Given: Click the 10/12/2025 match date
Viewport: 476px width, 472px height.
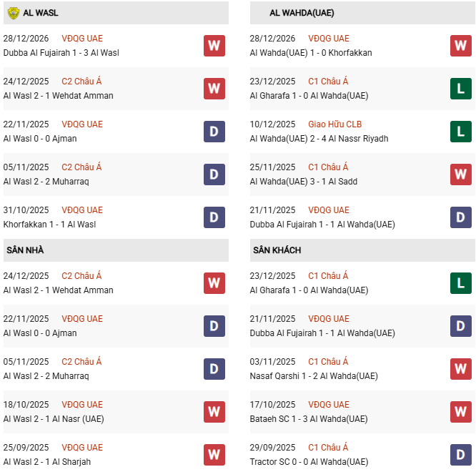Looking at the screenshot, I should pos(272,124).
